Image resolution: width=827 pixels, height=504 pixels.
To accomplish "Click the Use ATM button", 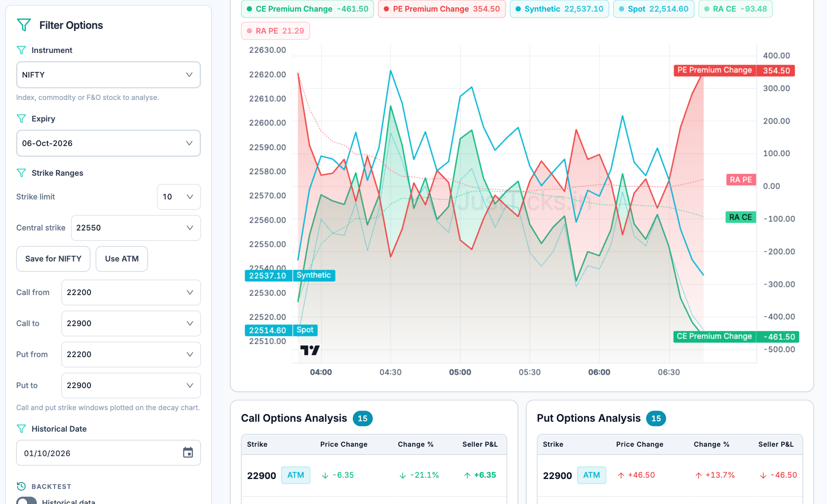I will coord(122,259).
